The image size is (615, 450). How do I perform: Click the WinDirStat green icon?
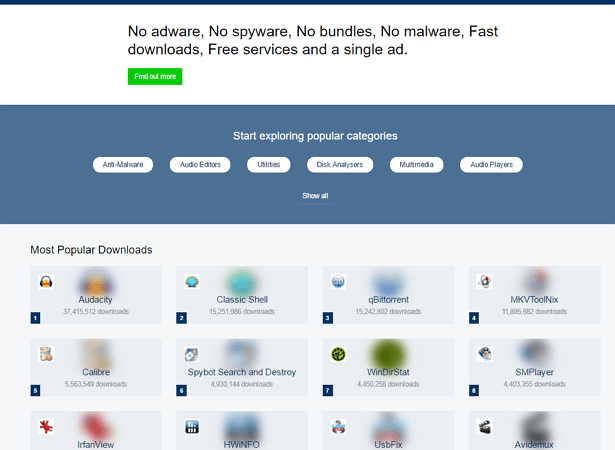point(338,354)
